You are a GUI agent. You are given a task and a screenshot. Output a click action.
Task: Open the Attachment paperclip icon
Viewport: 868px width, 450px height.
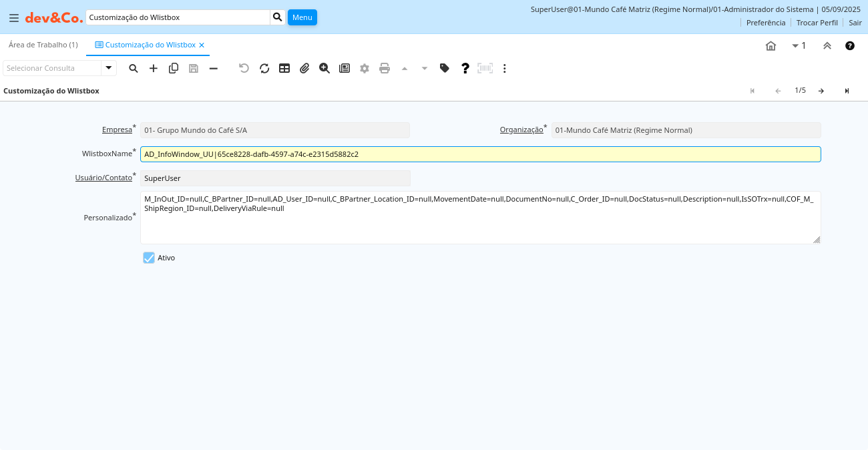304,68
